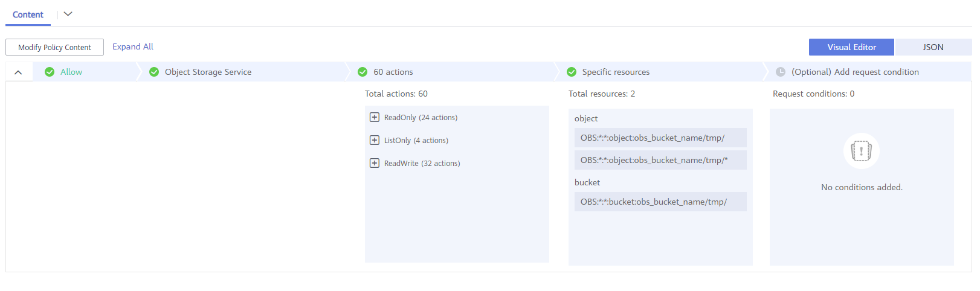This screenshot has width=980, height=291.
Task: Click the green check next to 60 actions
Action: pyautogui.click(x=363, y=72)
